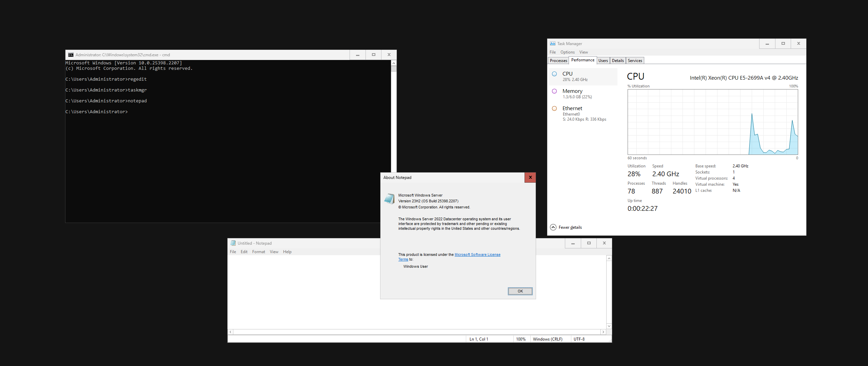The width and height of the screenshot is (868, 366).
Task: Switch to the Processes tab
Action: tap(558, 61)
